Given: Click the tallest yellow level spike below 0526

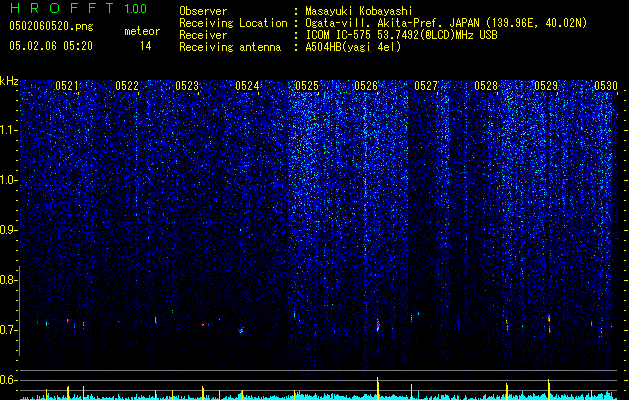Looking at the screenshot, I should 377,388.
